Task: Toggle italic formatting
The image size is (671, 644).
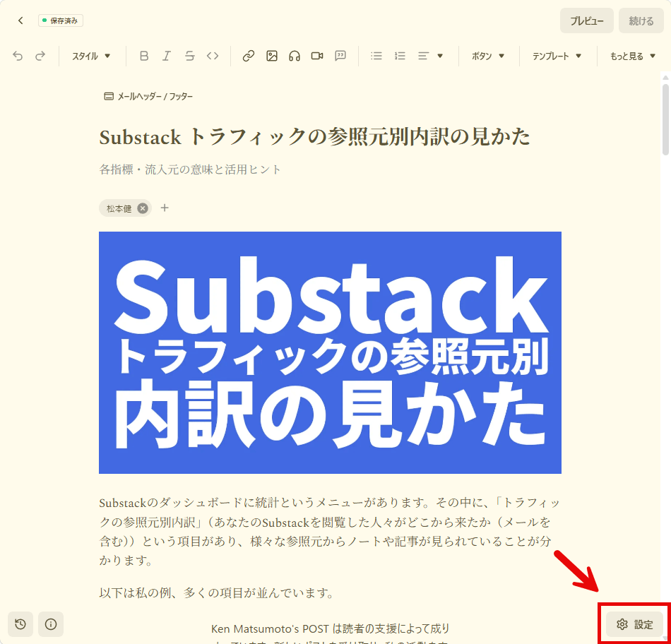Action: point(167,56)
